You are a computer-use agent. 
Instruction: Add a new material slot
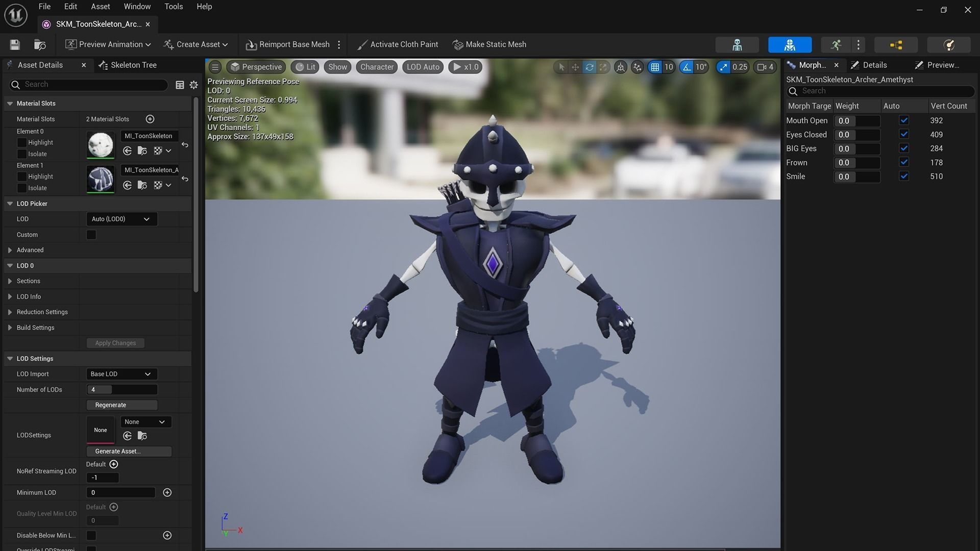point(150,119)
